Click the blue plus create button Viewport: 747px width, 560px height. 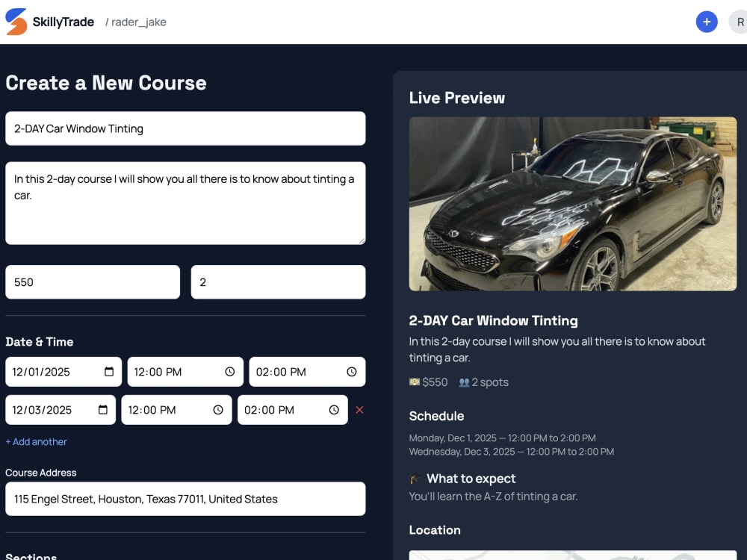(x=707, y=22)
